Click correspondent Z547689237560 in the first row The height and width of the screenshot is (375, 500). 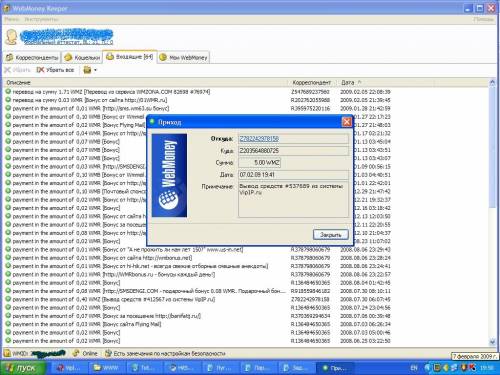coord(310,92)
